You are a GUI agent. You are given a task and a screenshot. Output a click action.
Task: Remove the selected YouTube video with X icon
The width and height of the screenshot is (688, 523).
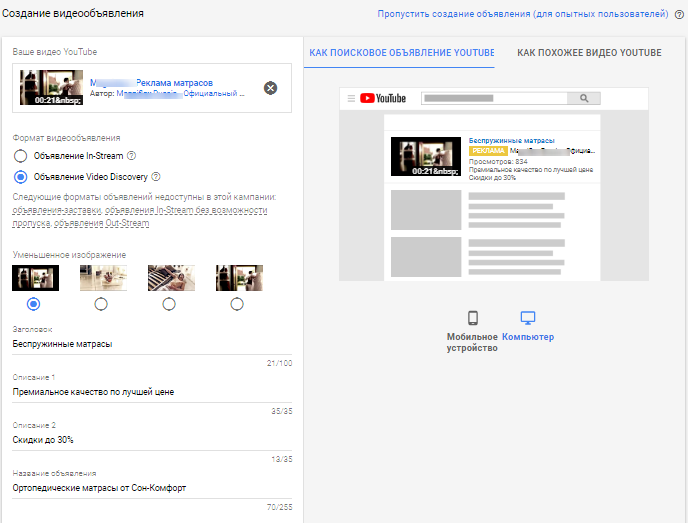[x=270, y=88]
